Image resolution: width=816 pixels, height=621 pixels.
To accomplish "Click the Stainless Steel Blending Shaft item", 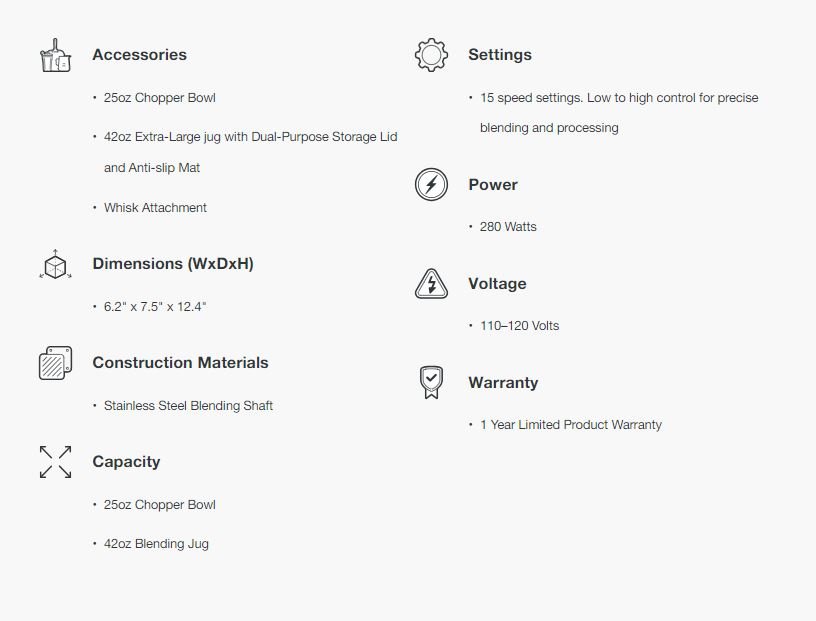I will pos(188,406).
